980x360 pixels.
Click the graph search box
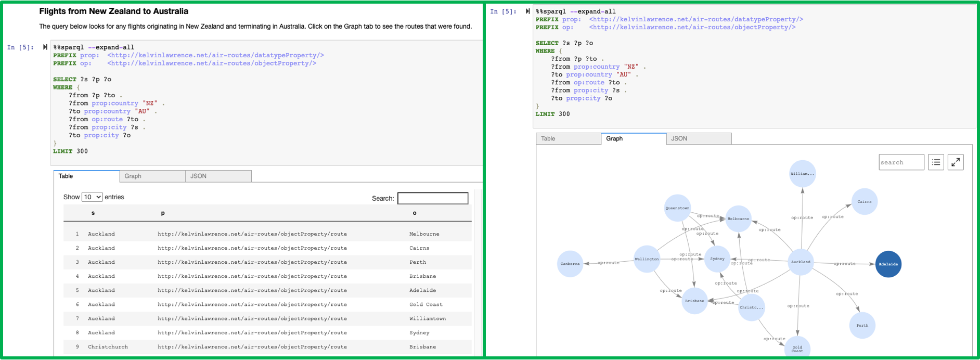[901, 162]
